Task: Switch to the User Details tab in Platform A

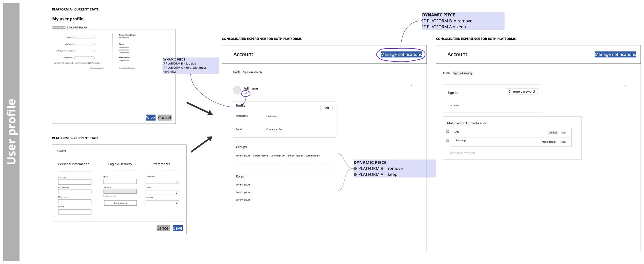Action: 59,27
